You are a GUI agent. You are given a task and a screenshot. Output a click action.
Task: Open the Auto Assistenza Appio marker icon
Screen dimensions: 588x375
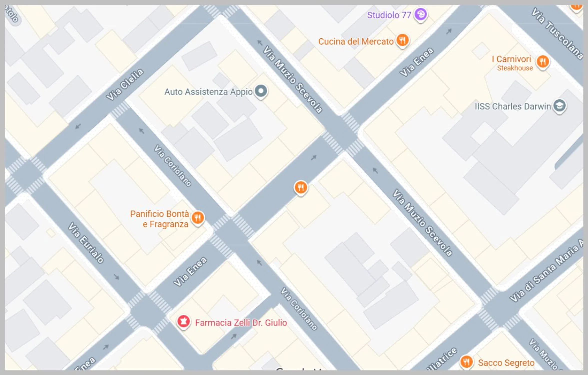261,91
